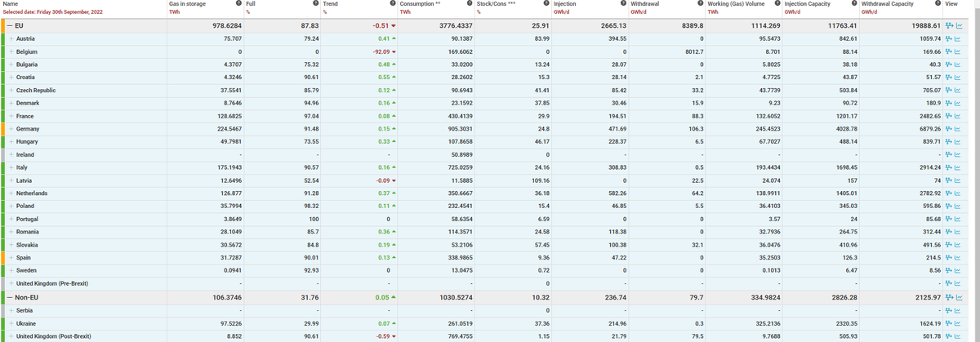Click the selected date Friday 30th September text
The height and width of the screenshot is (342, 980).
coord(52,12)
